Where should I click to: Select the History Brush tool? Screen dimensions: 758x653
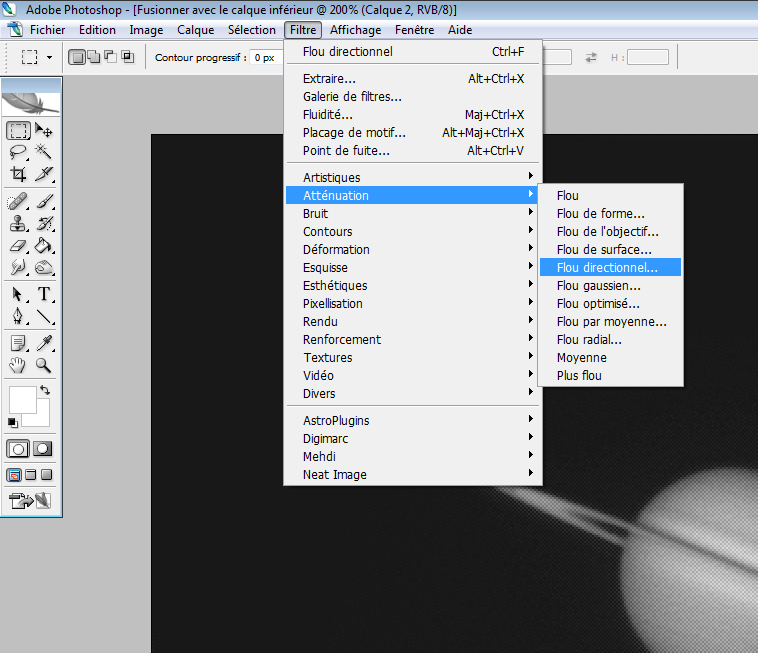point(44,223)
